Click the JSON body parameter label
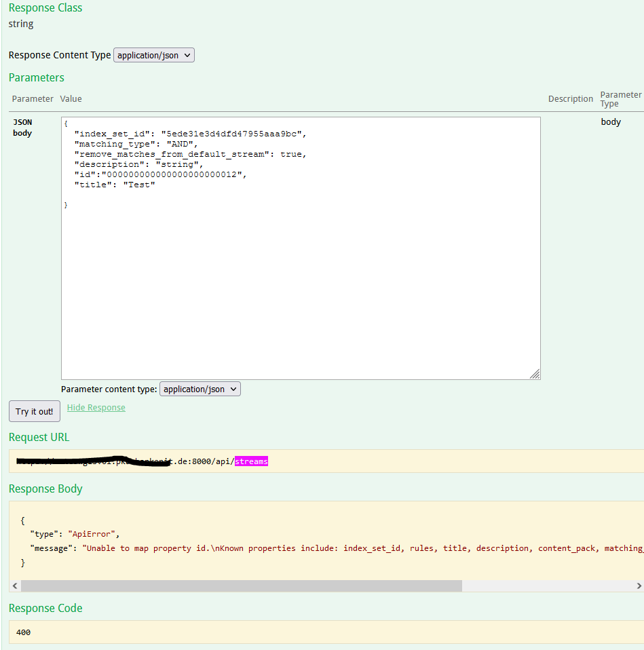The height and width of the screenshot is (650, 644). [x=21, y=128]
